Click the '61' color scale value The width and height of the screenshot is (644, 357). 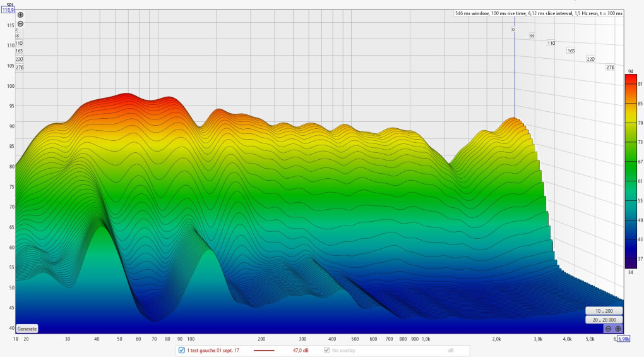click(x=640, y=181)
